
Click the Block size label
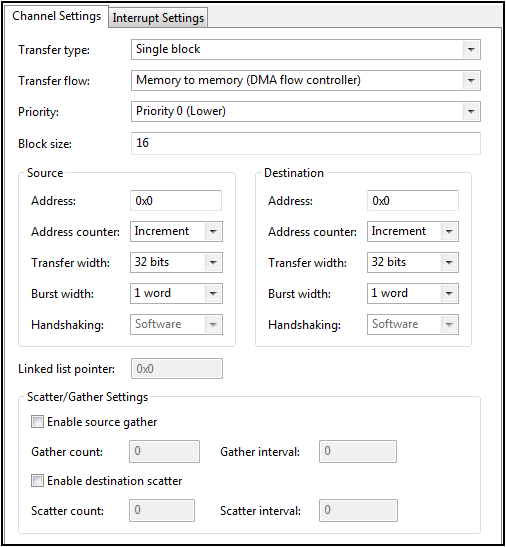click(x=45, y=144)
